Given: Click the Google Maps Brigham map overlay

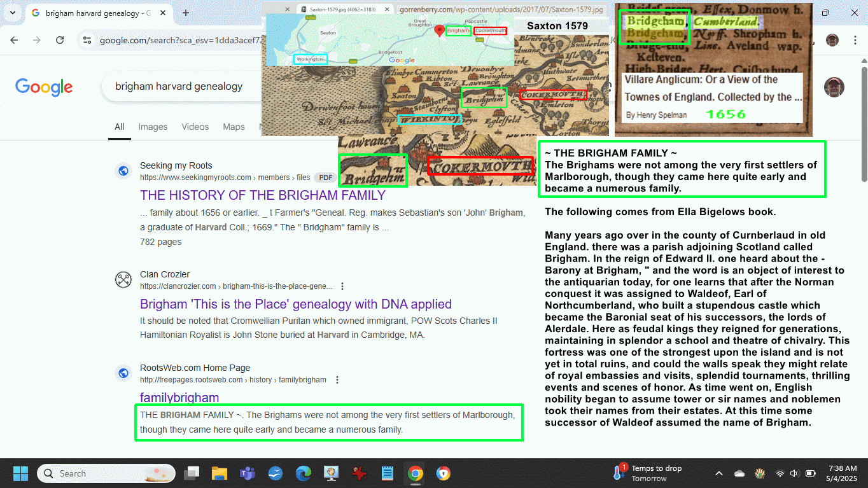Looking at the screenshot, I should [389, 40].
